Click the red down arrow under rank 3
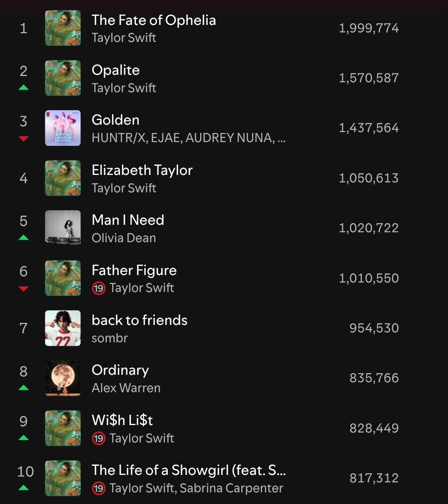The image size is (448, 504). [24, 138]
